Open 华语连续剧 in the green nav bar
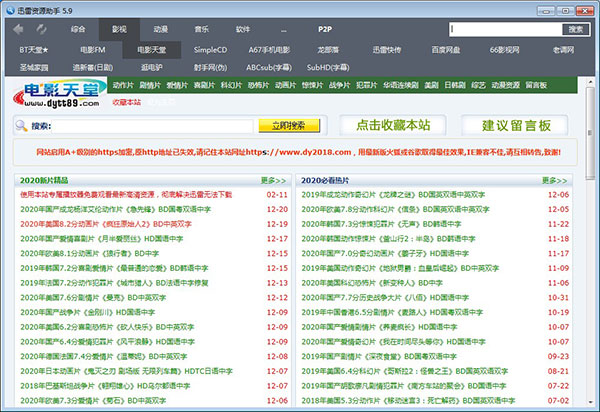The image size is (600, 412). pos(401,85)
